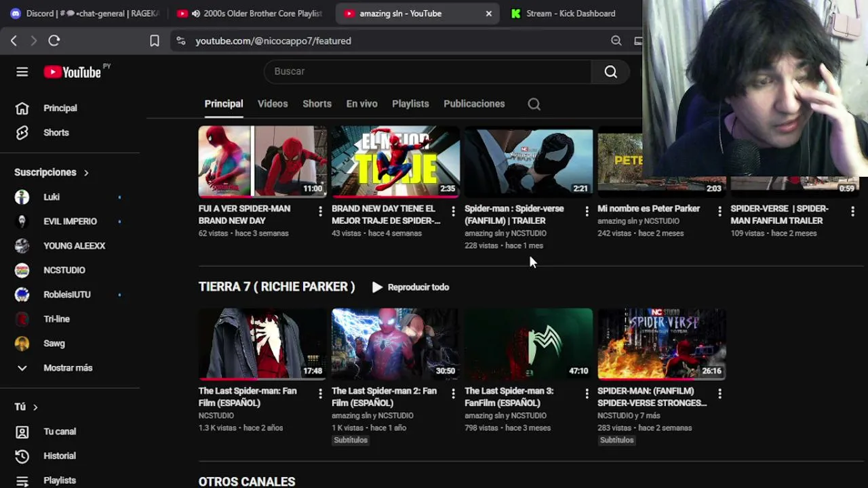Open site information icon beside the URL
The width and height of the screenshot is (868, 488).
[180, 41]
